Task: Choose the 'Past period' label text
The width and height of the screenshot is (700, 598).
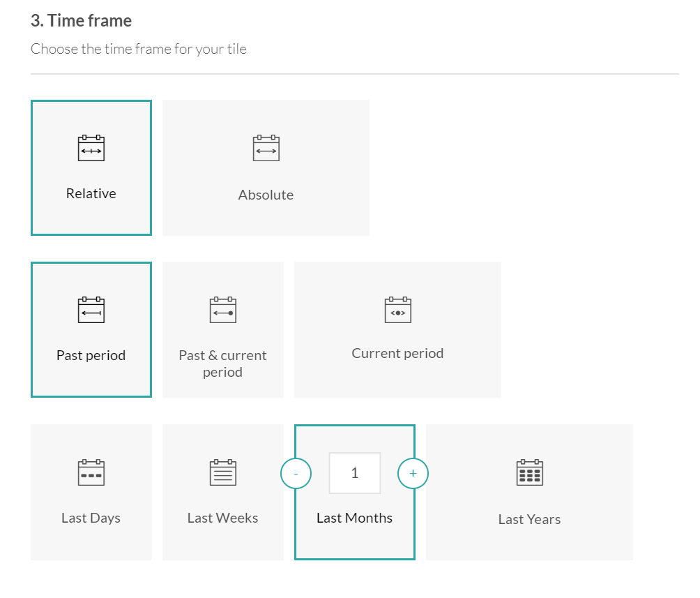Action: pos(91,355)
